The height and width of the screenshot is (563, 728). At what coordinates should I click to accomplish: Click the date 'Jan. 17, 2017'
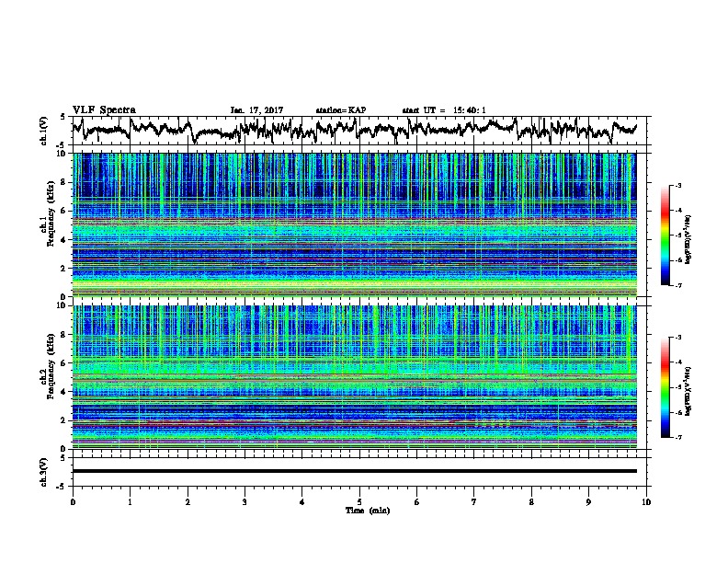[256, 110]
